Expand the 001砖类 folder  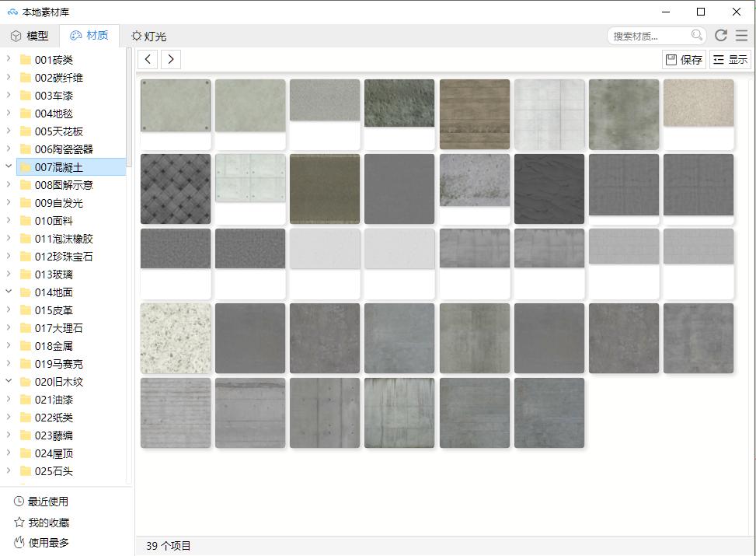pyautogui.click(x=8, y=59)
